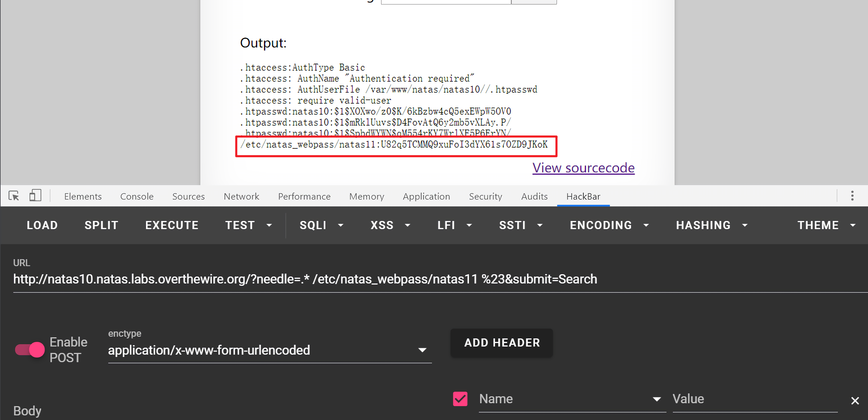This screenshot has height=420, width=868.
Task: Click the 'require valid-user' output line
Action: (x=315, y=100)
